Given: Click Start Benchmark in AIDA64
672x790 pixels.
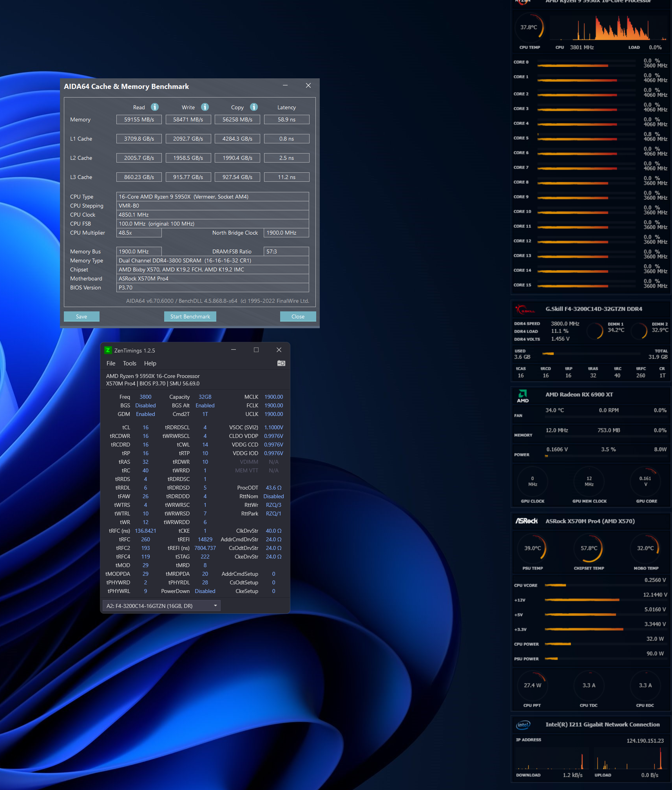Looking at the screenshot, I should (190, 316).
